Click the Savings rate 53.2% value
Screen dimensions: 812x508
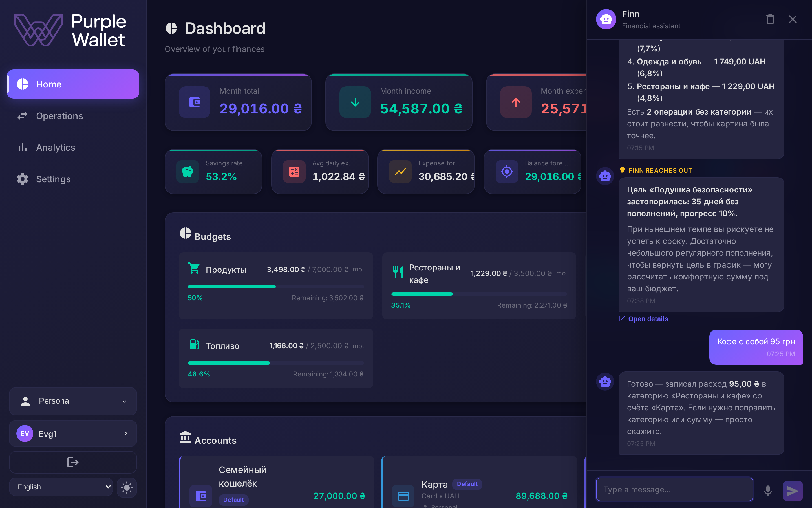click(x=221, y=176)
